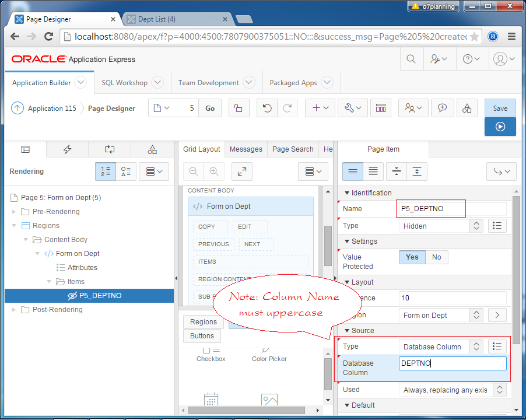Click the Database Column input field

[453, 363]
